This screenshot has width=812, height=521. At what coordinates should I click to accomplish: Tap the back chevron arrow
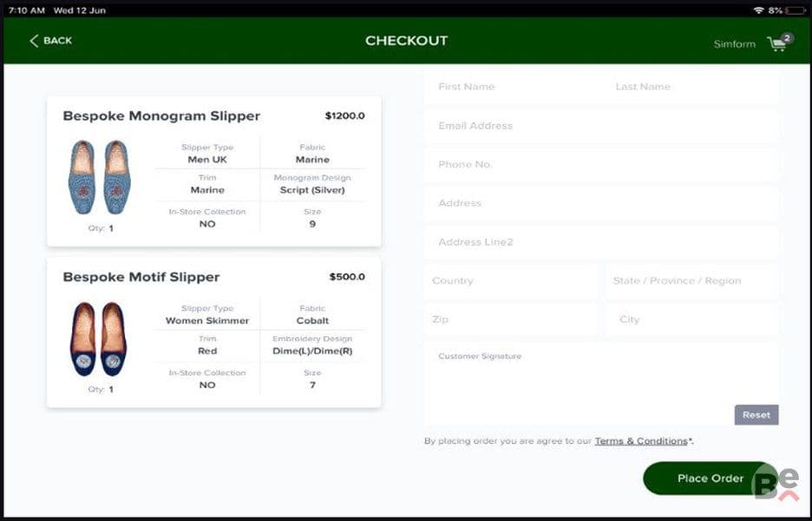click(34, 41)
